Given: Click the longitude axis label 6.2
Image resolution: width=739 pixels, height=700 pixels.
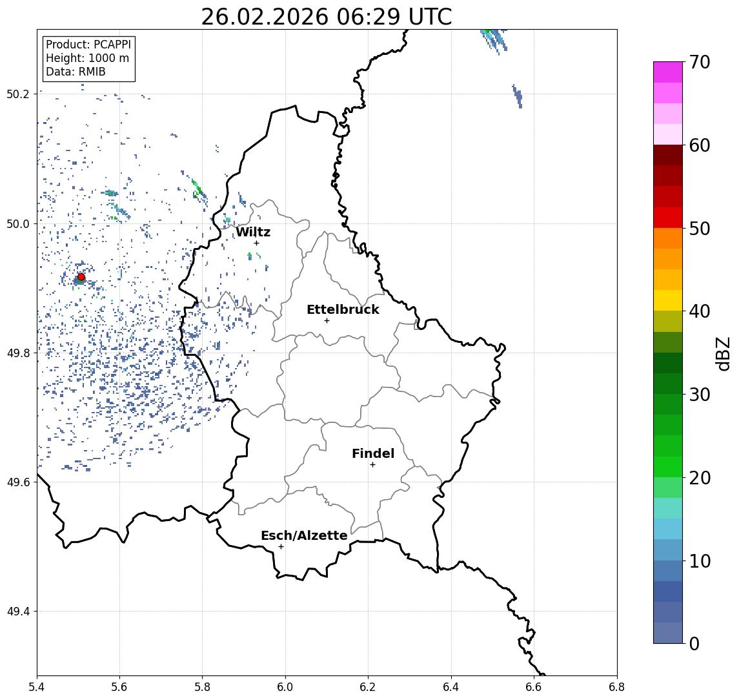Looking at the screenshot, I should [x=368, y=687].
